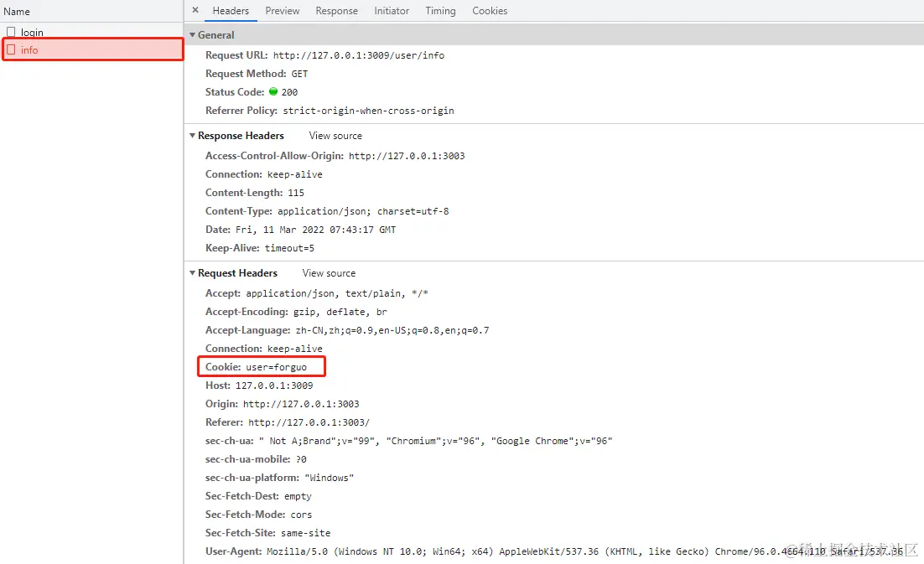Screen dimensions: 924x564
Task: Click the Referer header value
Action: (x=309, y=422)
